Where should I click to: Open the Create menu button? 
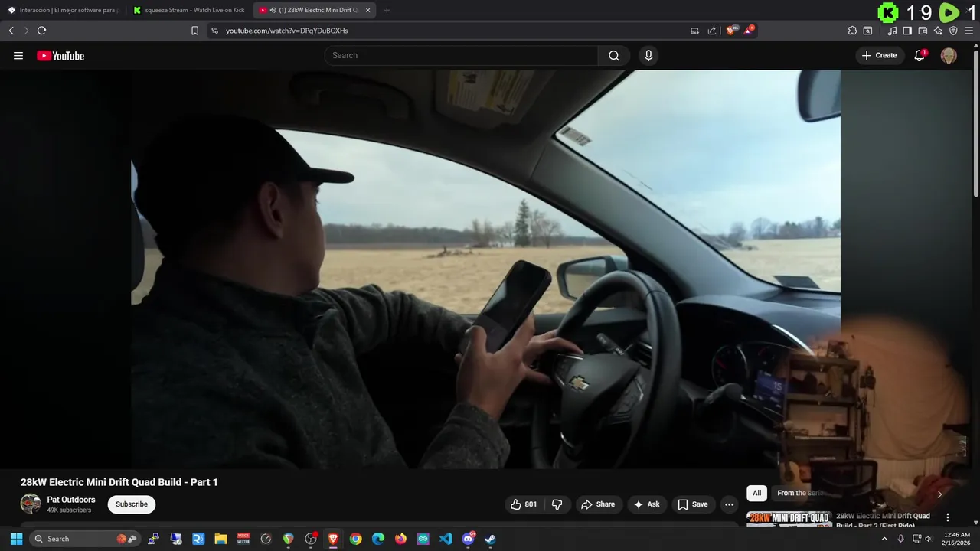pos(879,55)
